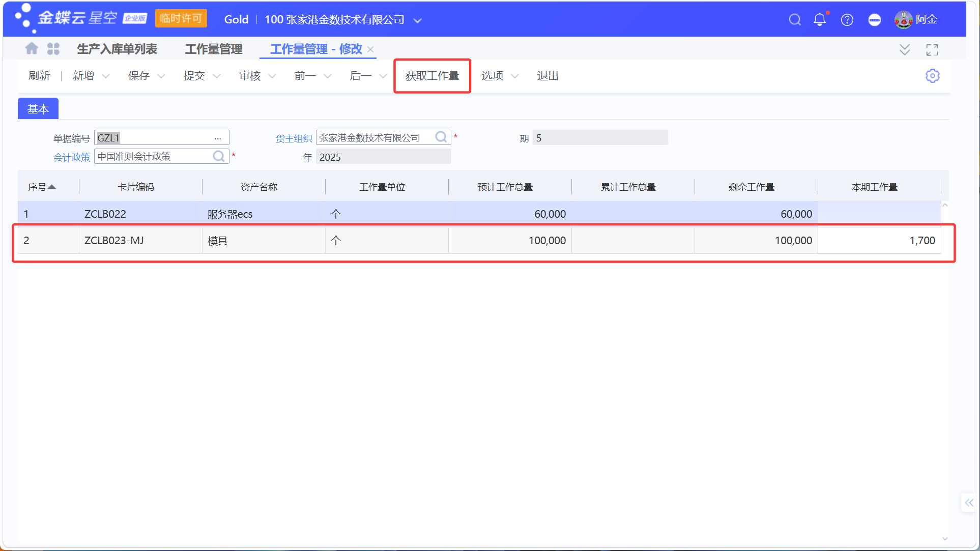Click the 年 field showing 2025
The width and height of the screenshot is (980, 551).
[x=383, y=157]
